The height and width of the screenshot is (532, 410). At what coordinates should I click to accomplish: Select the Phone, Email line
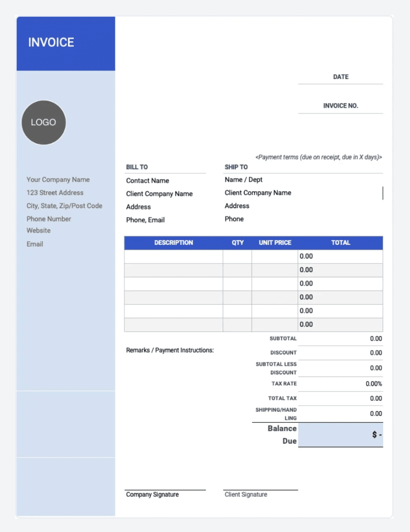(x=145, y=220)
